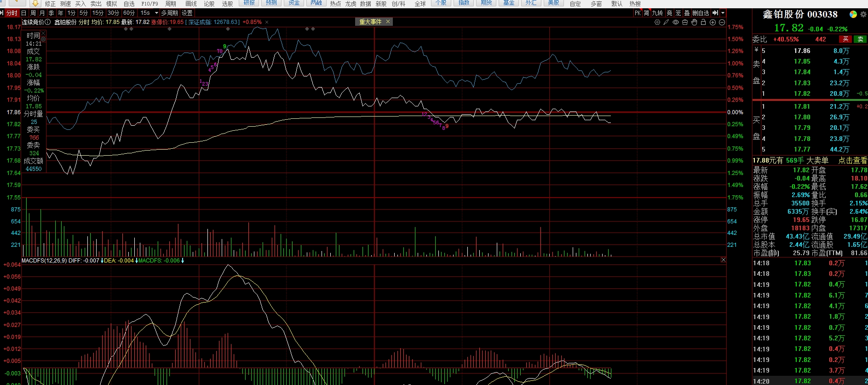Click the 测速 toolbar item

point(65,4)
